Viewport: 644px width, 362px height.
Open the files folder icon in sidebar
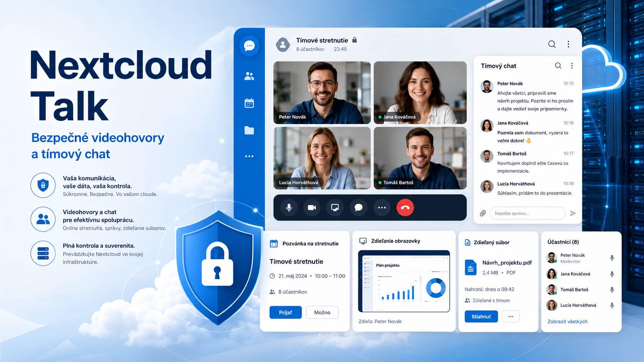(x=249, y=130)
